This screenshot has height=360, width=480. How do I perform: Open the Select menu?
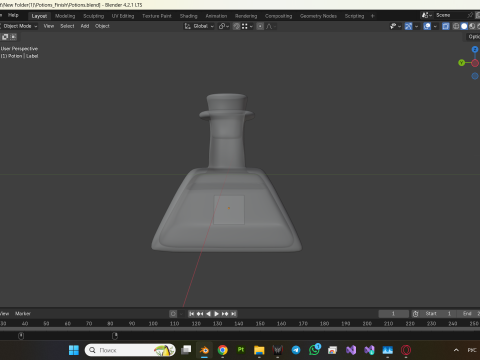[67, 26]
